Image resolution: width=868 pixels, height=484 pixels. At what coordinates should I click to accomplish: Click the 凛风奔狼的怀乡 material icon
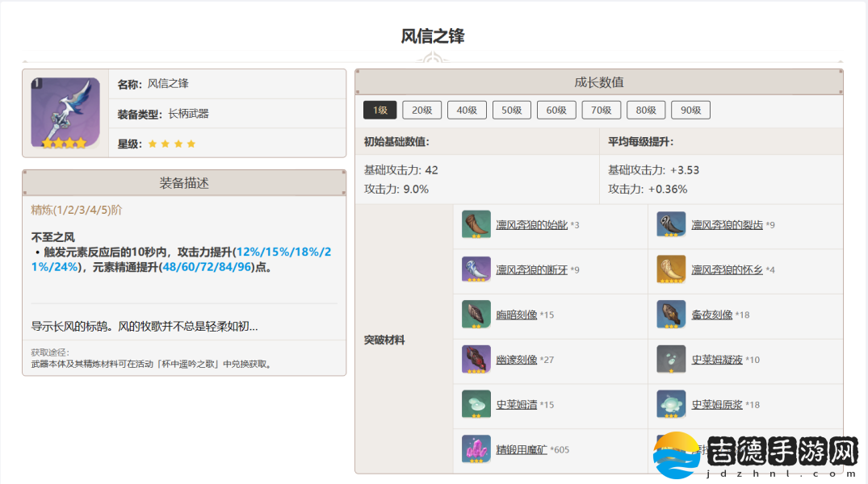tap(671, 269)
